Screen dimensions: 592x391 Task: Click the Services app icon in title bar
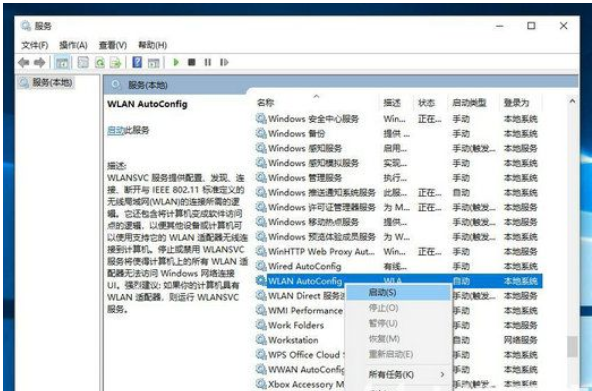pyautogui.click(x=26, y=26)
